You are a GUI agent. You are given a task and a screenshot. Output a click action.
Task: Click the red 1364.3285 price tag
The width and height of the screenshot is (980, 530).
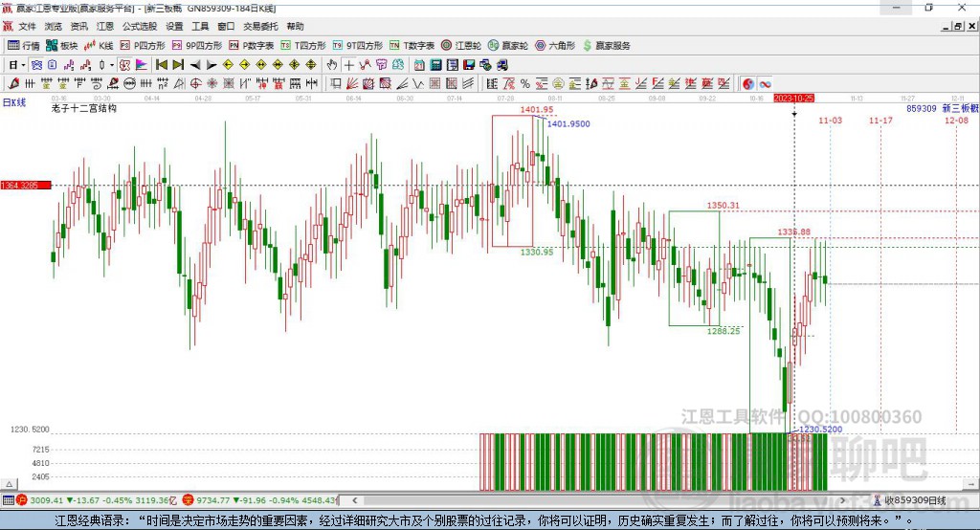26,186
